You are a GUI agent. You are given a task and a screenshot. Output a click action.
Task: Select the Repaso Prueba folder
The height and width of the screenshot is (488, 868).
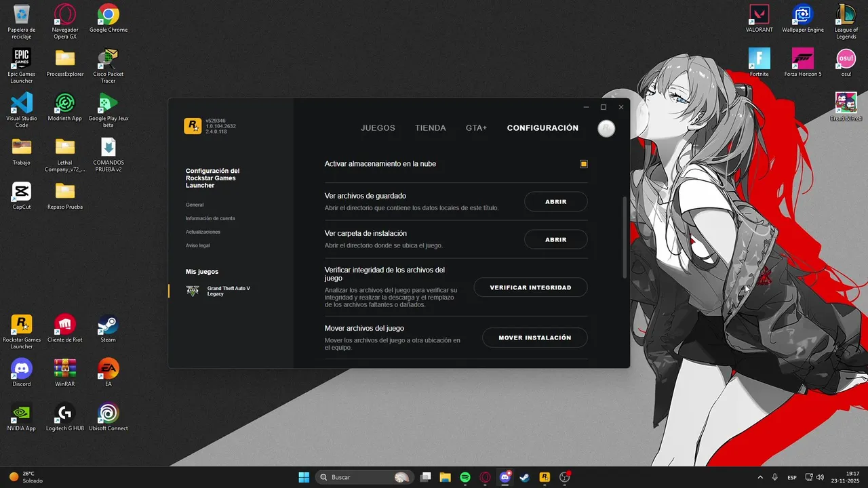65,195
